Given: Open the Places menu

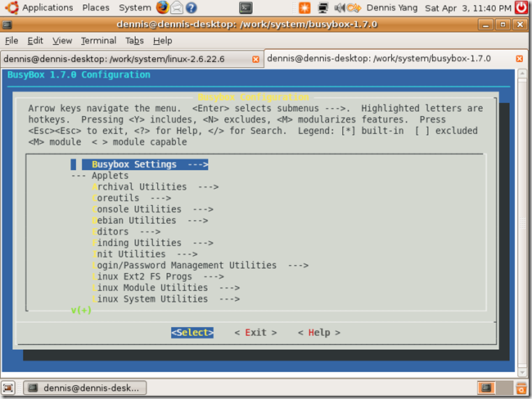Looking at the screenshot, I should (x=96, y=7).
